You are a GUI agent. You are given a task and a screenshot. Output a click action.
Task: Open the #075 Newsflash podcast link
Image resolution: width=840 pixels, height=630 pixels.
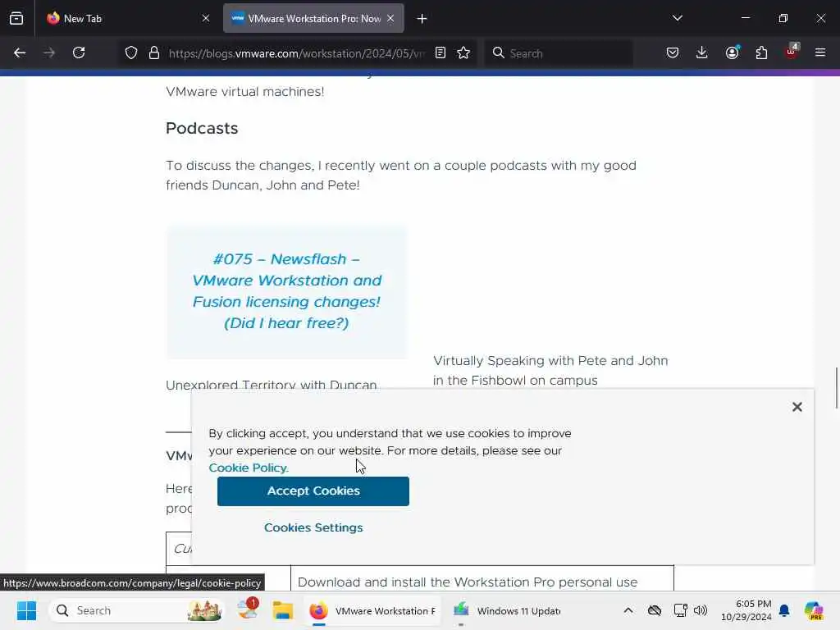pos(286,291)
